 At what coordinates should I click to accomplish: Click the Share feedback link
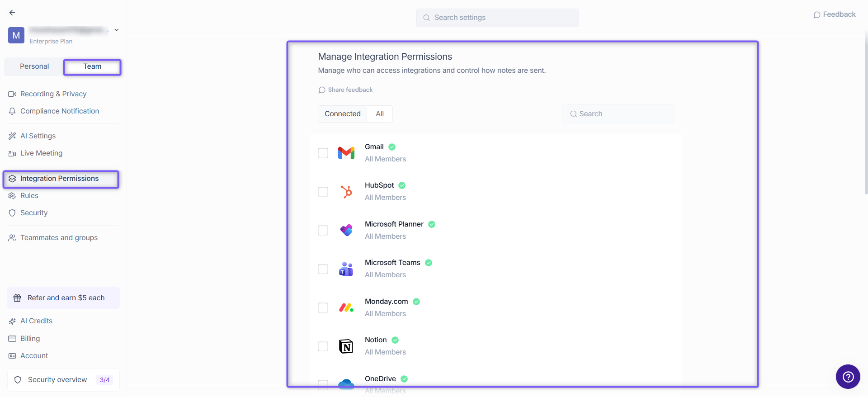pos(345,90)
